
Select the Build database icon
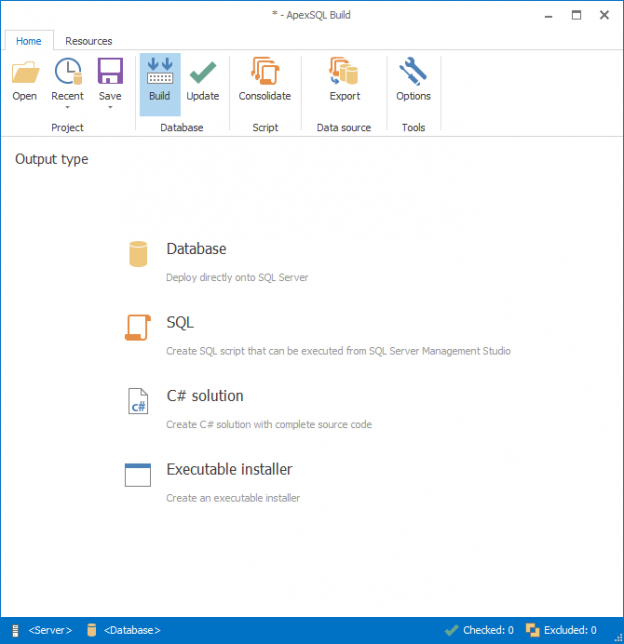(x=160, y=71)
